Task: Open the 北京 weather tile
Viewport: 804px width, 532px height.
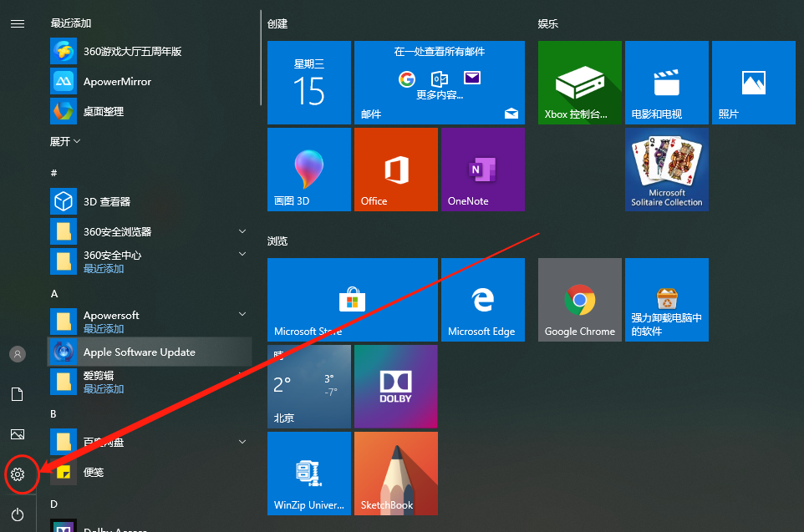Action: click(309, 387)
